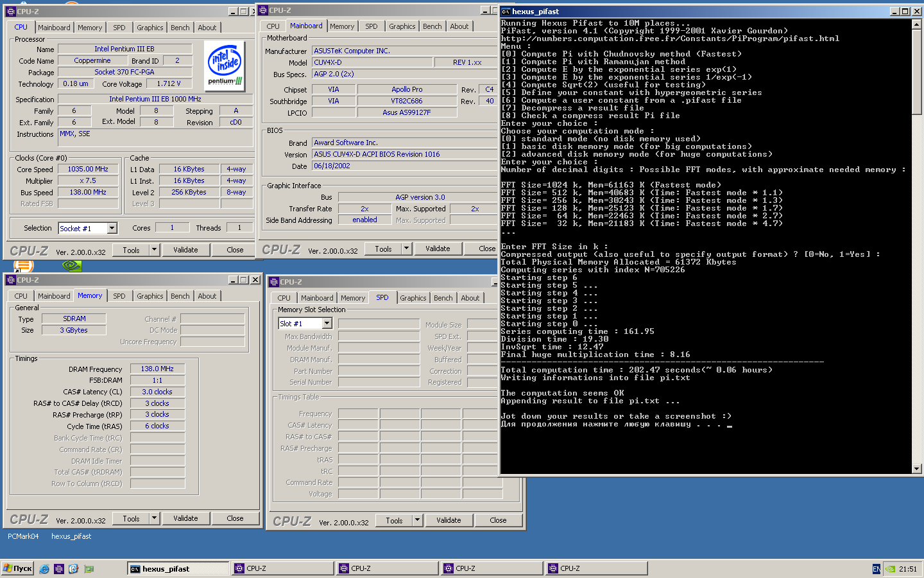Click Close in the CPU tab window

(235, 250)
